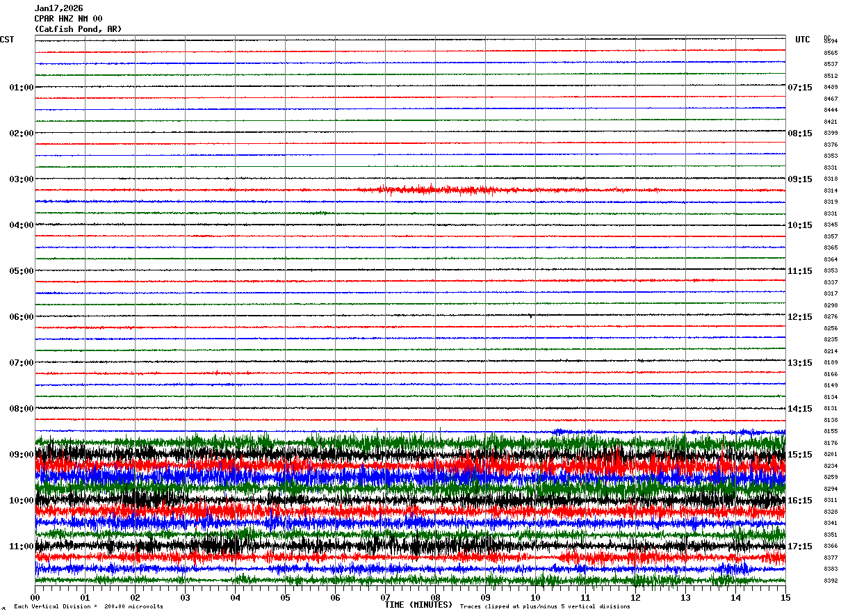Click the DC offset value 8131

831,408
